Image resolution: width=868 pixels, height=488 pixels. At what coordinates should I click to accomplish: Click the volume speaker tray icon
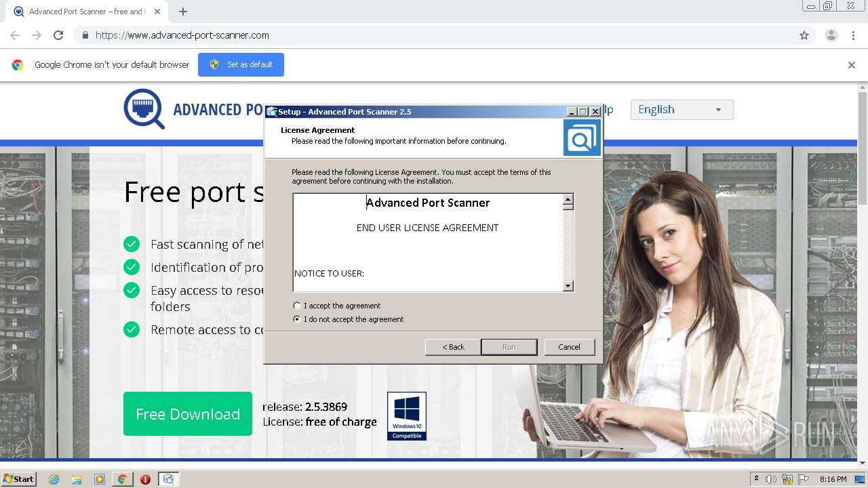tap(771, 479)
